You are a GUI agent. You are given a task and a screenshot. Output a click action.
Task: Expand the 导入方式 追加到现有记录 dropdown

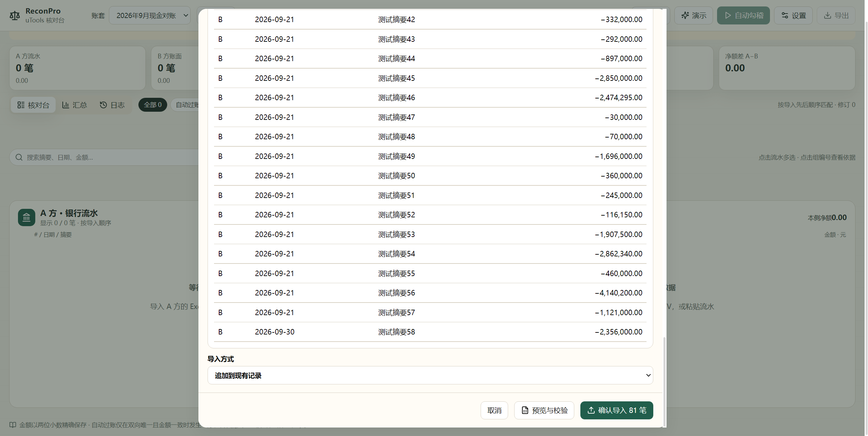430,375
